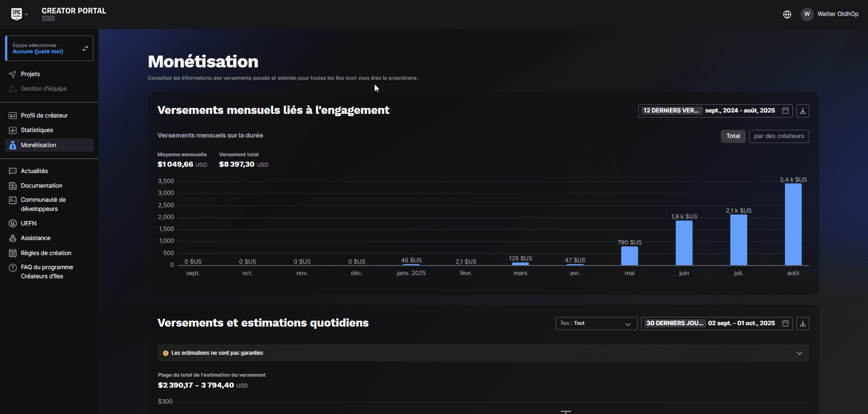Click the Monétisation money bag icon

click(x=13, y=145)
